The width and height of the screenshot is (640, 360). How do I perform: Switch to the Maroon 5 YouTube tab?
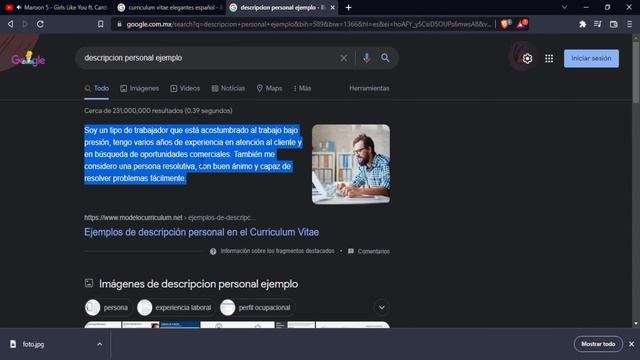[x=56, y=7]
